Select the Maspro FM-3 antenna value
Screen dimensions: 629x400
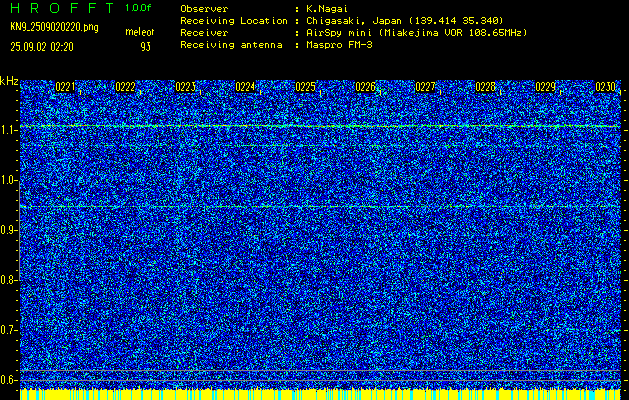339,45
